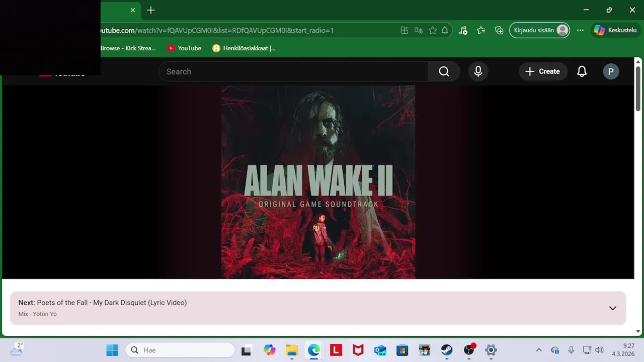
Task: Open the media control music note icon
Action: coord(463,30)
